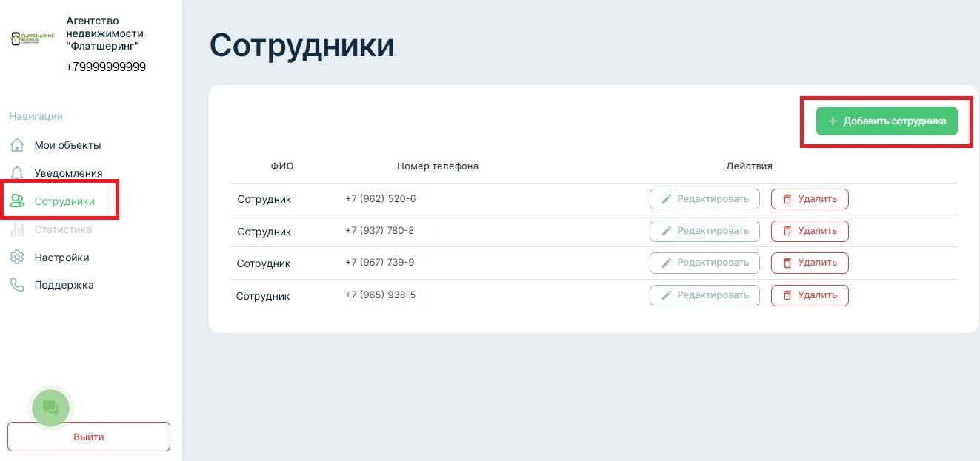
Task: Edit the employee with phone +7 (962) 520-6
Action: tap(704, 199)
